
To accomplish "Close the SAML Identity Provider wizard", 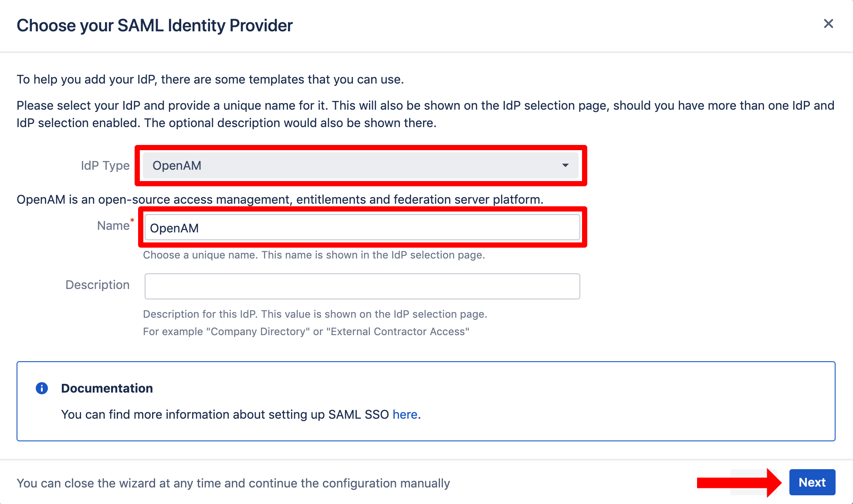I will tap(828, 24).
